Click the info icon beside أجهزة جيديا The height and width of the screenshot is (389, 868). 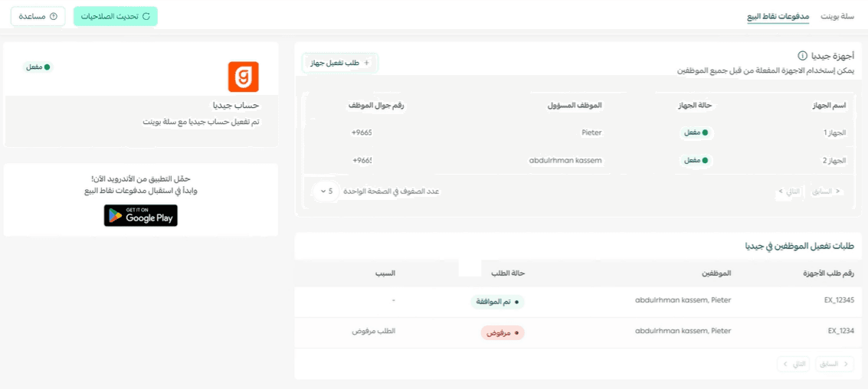point(801,56)
